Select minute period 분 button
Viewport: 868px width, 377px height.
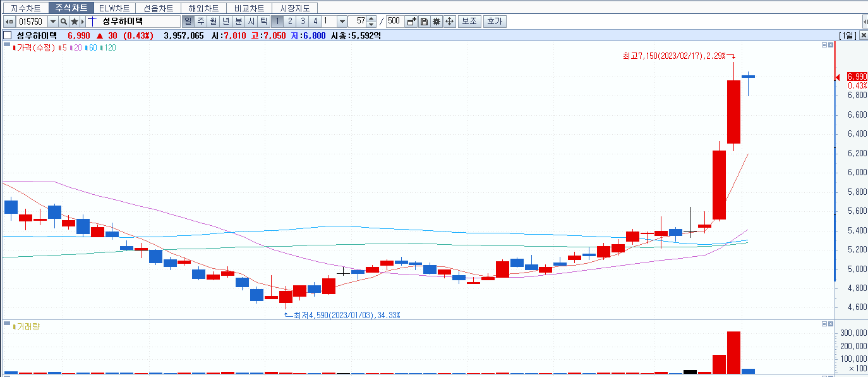tap(238, 22)
